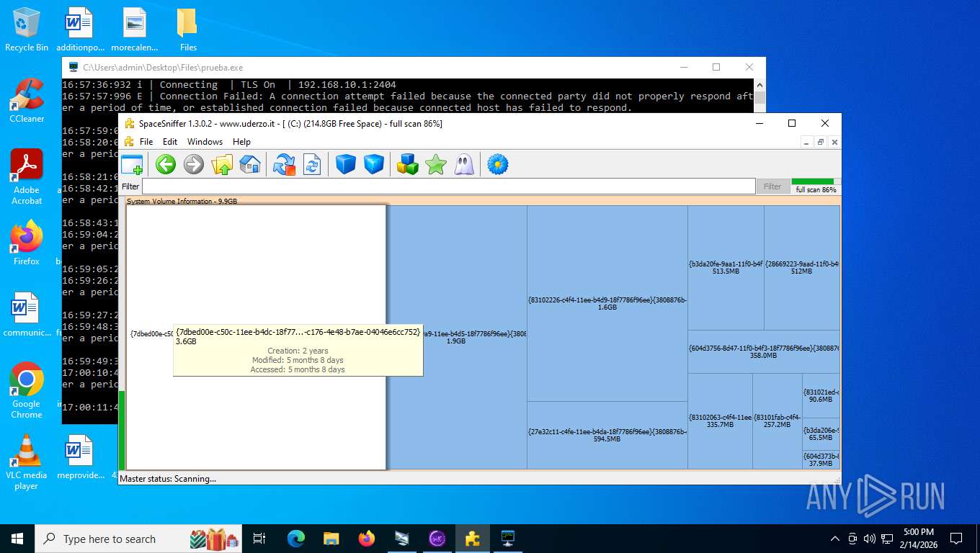The width and height of the screenshot is (980, 553).
Task: Select the Files folder on the desktop
Action: pos(188,30)
